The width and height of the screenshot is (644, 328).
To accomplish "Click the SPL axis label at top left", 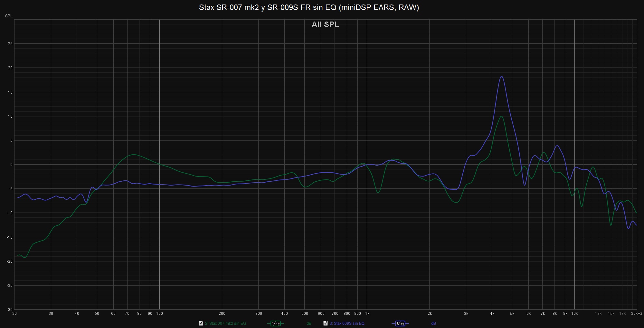I will tap(9, 16).
